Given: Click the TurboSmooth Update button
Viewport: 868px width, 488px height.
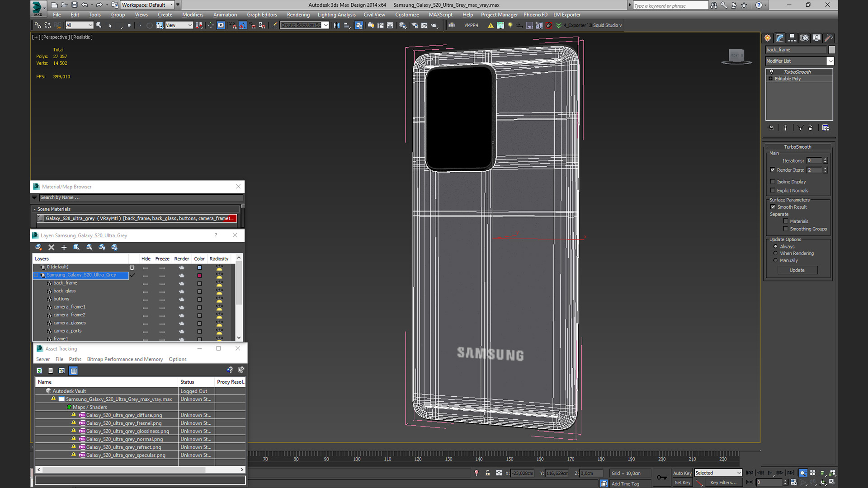Looking at the screenshot, I should (x=797, y=270).
